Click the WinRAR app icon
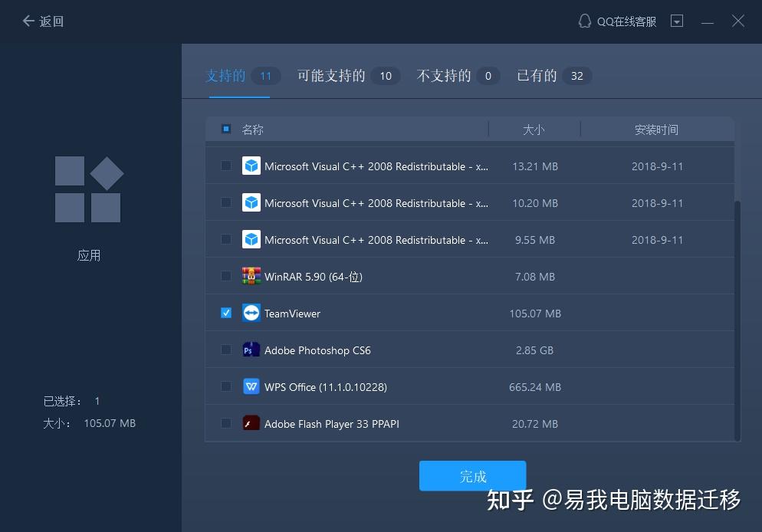Image resolution: width=762 pixels, height=532 pixels. 251,276
